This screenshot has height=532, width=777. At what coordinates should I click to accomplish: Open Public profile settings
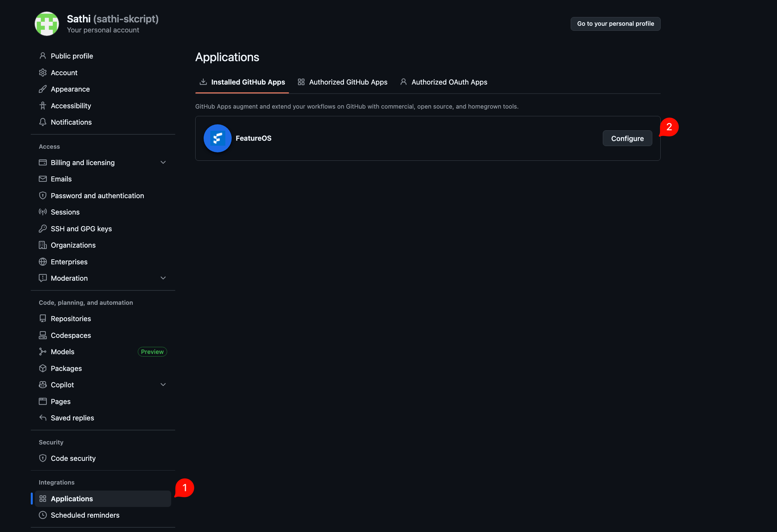pos(103,56)
